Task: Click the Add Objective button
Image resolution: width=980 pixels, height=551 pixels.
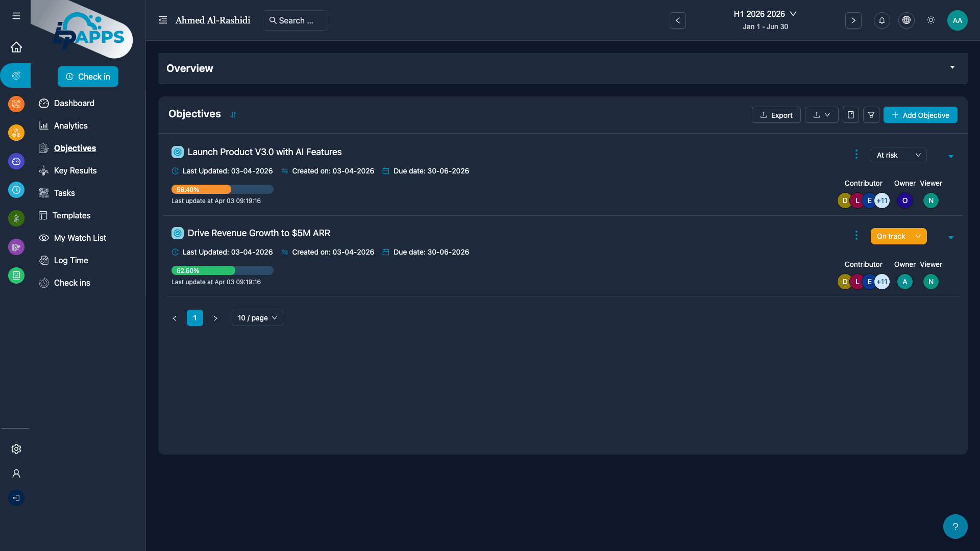Action: coord(920,115)
